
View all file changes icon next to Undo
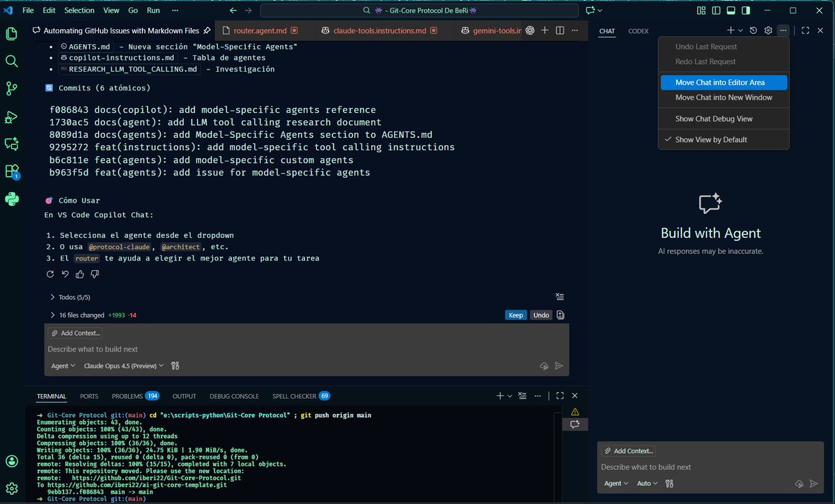coord(560,315)
